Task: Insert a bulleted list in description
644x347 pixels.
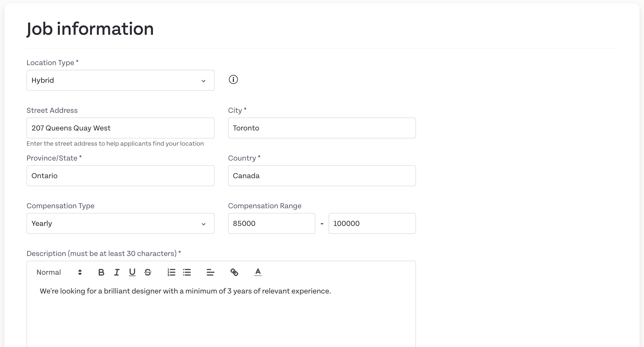Action: point(187,273)
